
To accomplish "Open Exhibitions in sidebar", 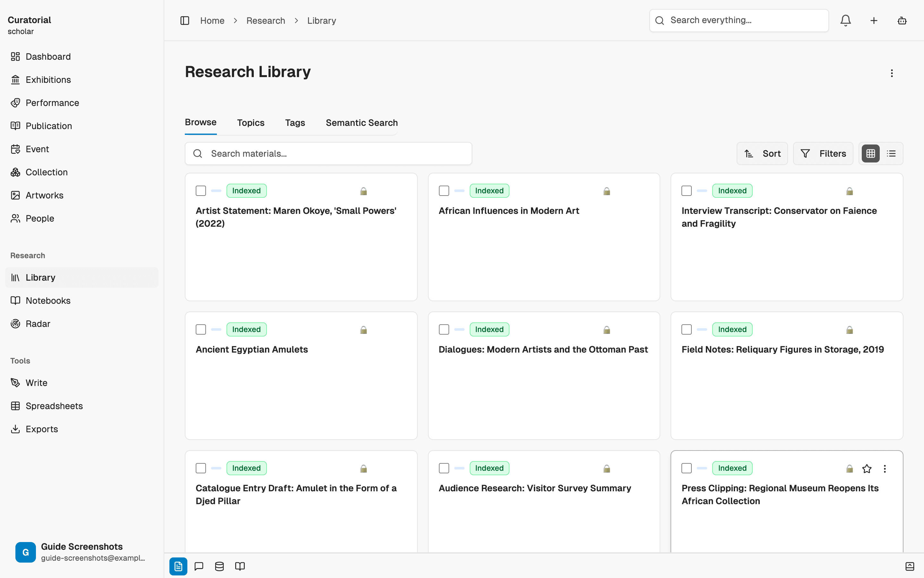I will (x=82, y=80).
